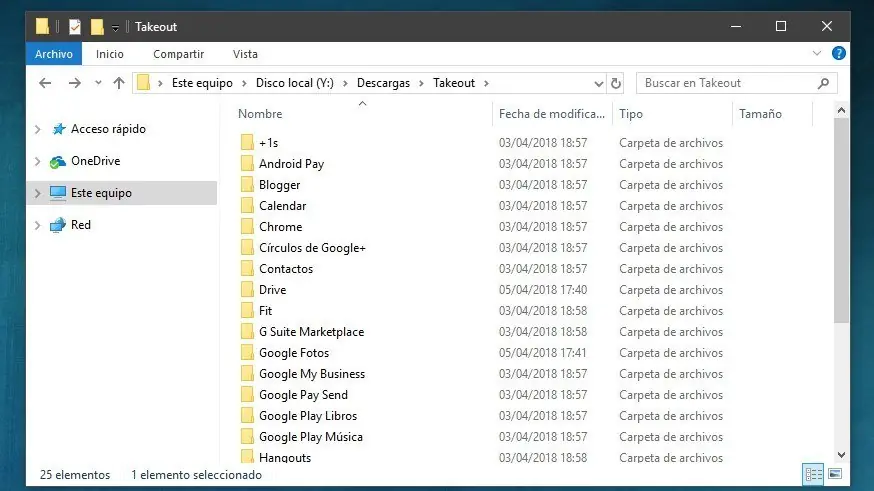Select the Contactos folder icon

point(247,268)
